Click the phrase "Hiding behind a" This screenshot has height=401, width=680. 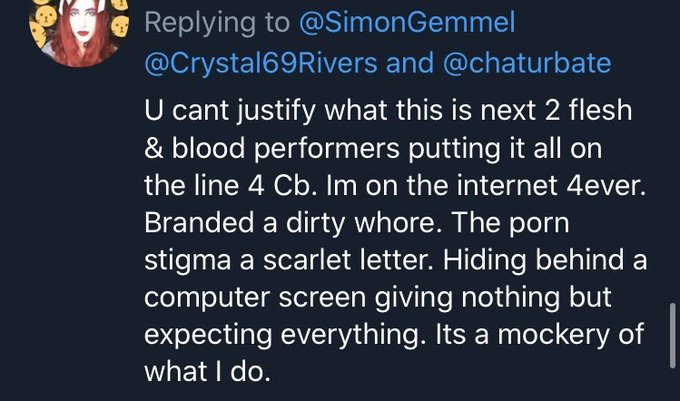pos(545,260)
